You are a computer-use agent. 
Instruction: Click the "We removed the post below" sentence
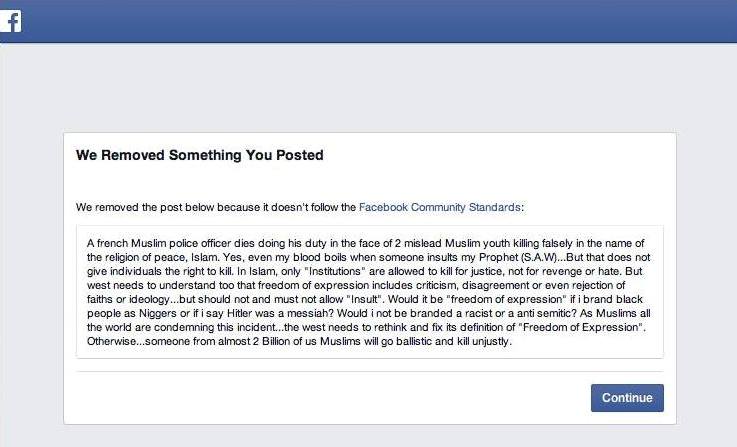tap(300, 207)
